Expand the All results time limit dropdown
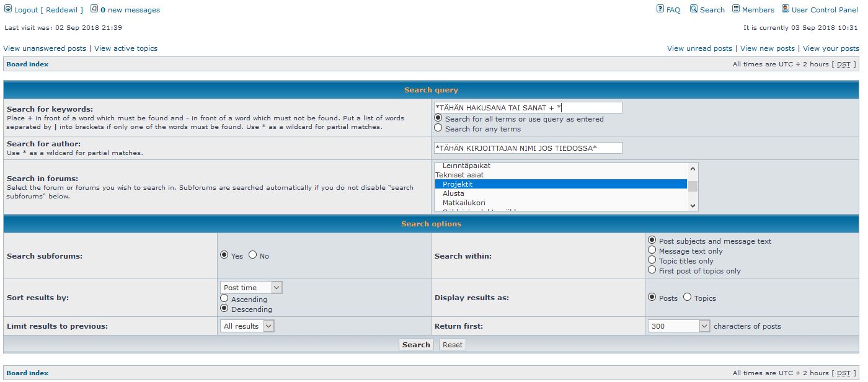This screenshot has width=868, height=382. (x=247, y=326)
